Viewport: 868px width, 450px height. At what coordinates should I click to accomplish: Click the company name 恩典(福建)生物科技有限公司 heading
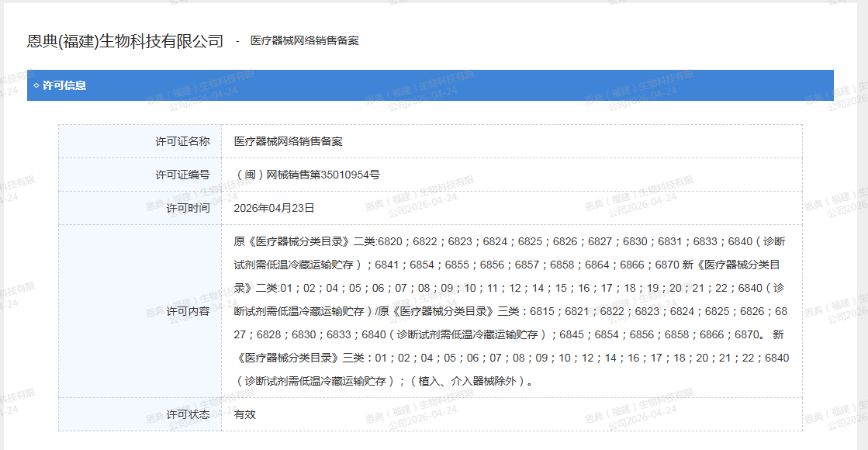pos(126,41)
